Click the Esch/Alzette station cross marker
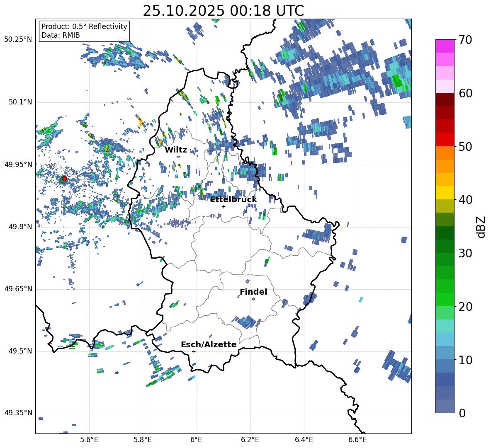This screenshot has width=491, height=448. [x=194, y=351]
